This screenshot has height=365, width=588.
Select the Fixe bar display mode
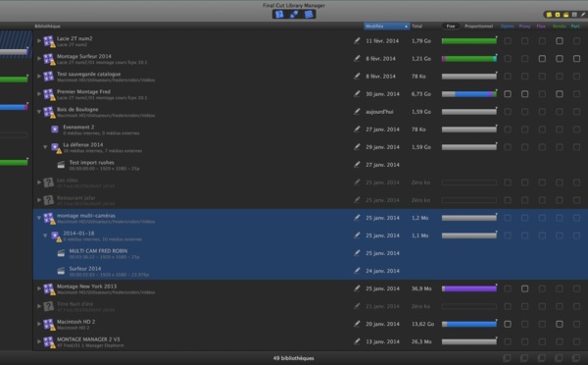click(451, 26)
